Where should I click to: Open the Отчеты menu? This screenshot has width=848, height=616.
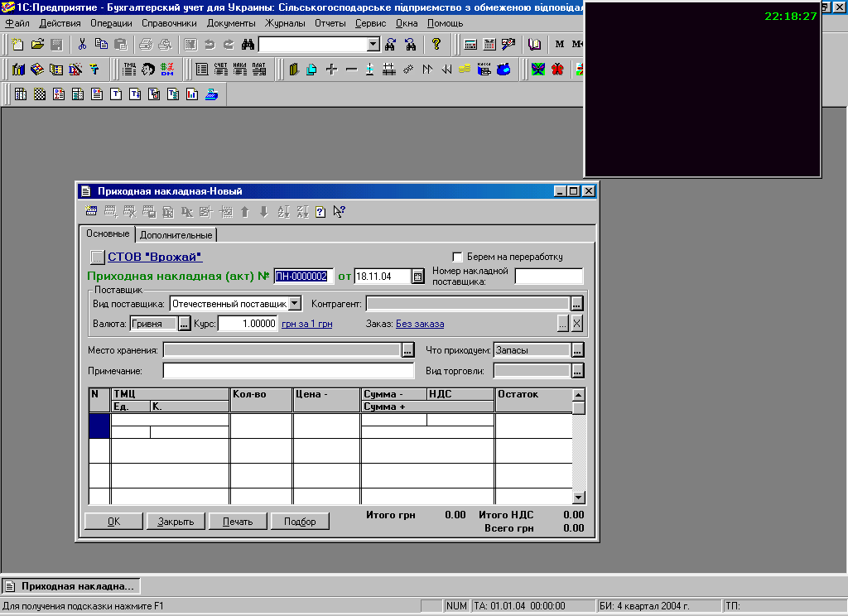330,23
